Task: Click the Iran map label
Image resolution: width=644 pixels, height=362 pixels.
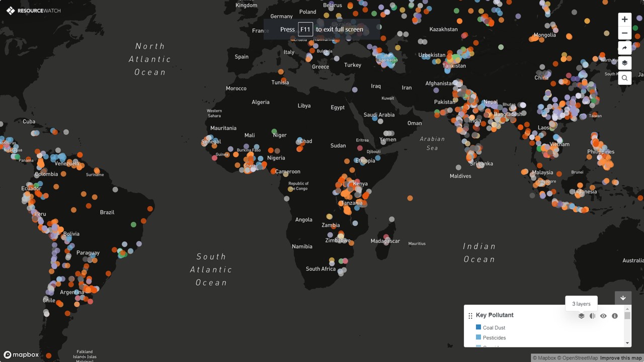Action: (407, 87)
